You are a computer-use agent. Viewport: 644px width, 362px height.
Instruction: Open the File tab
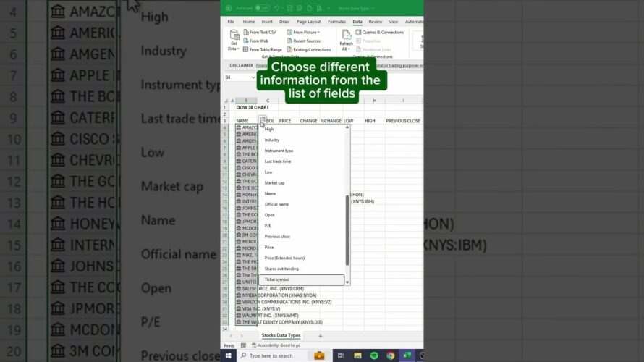point(231,22)
